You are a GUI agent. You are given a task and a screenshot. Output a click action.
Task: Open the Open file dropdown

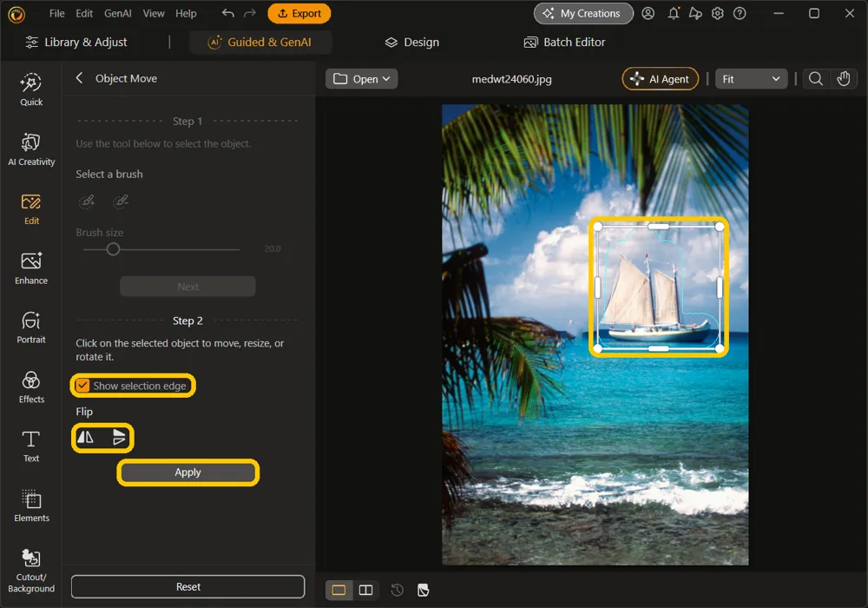[x=361, y=79]
